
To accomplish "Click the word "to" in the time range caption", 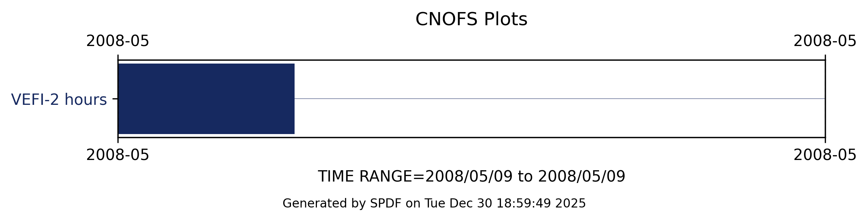I will coord(525,177).
